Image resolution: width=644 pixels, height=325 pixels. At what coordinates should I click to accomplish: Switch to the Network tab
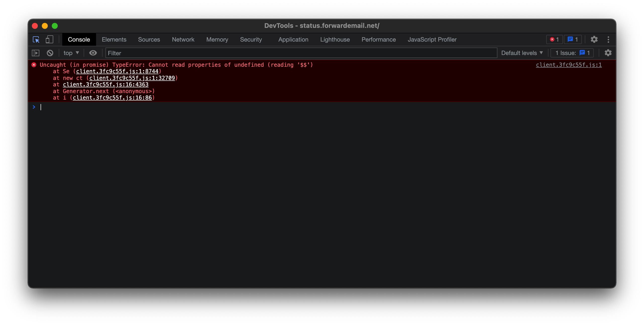(183, 40)
